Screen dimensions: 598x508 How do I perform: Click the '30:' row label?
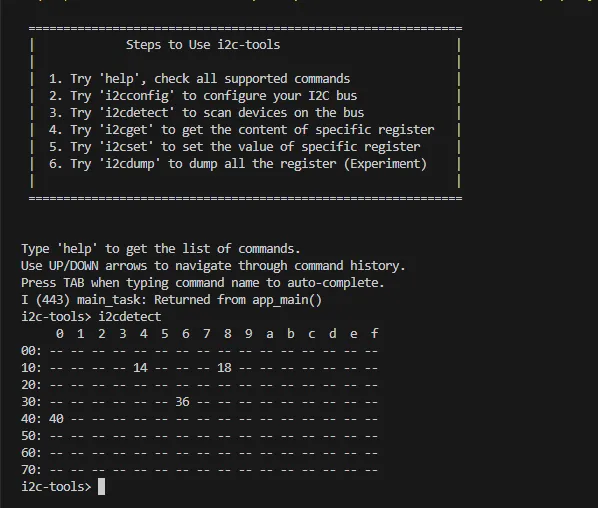pos(31,402)
